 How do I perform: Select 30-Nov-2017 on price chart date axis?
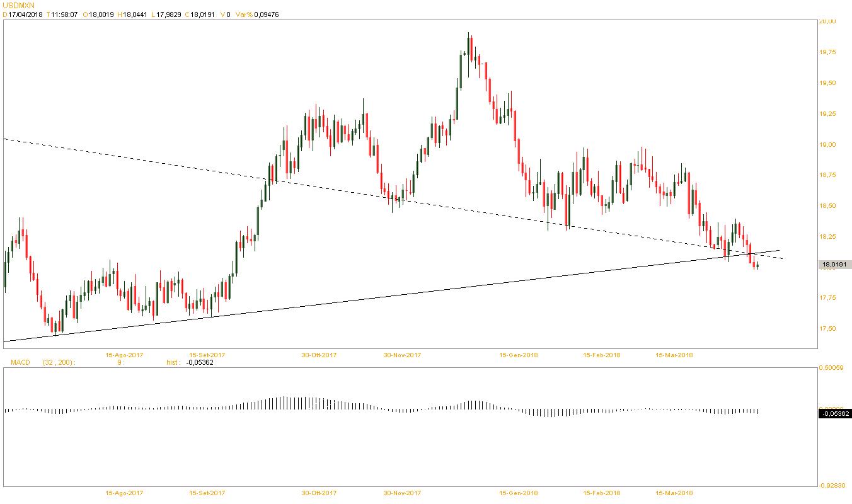click(x=402, y=355)
